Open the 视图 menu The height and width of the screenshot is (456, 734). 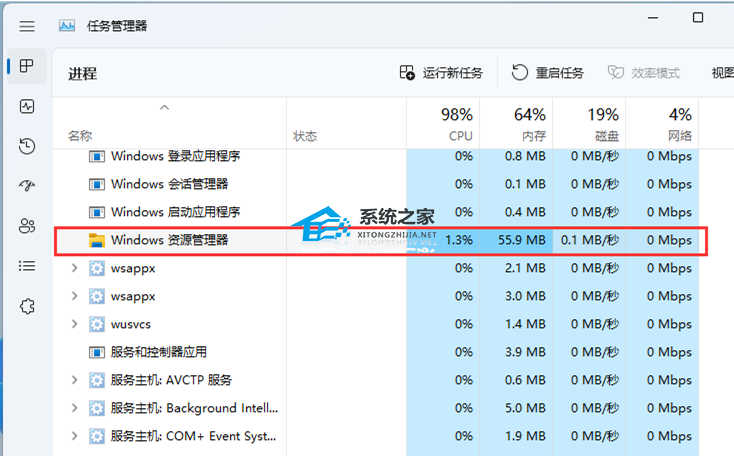tap(722, 73)
